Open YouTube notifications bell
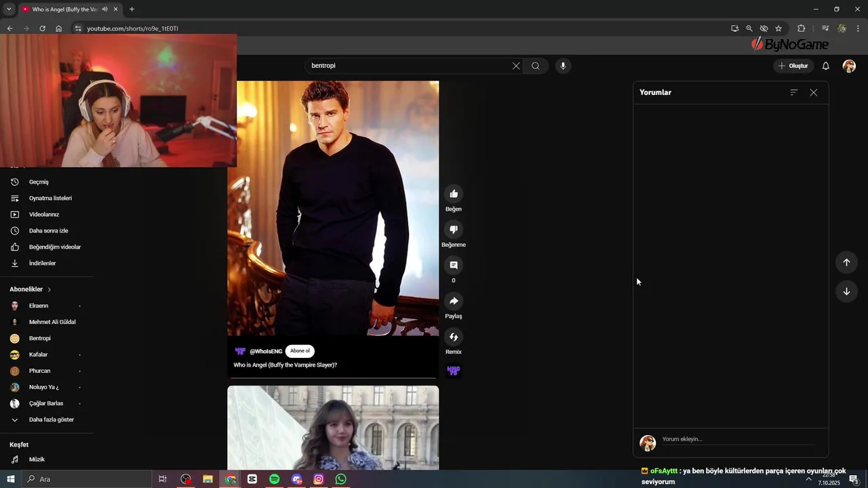 pos(826,66)
